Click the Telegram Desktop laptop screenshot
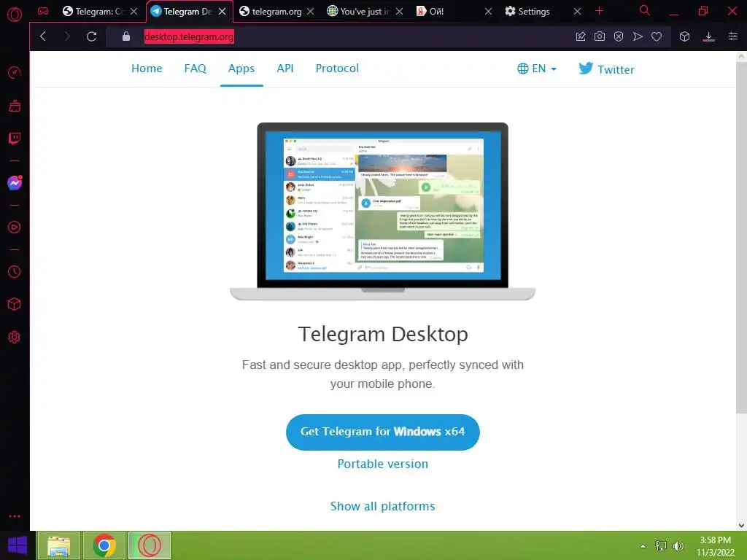 (x=382, y=211)
